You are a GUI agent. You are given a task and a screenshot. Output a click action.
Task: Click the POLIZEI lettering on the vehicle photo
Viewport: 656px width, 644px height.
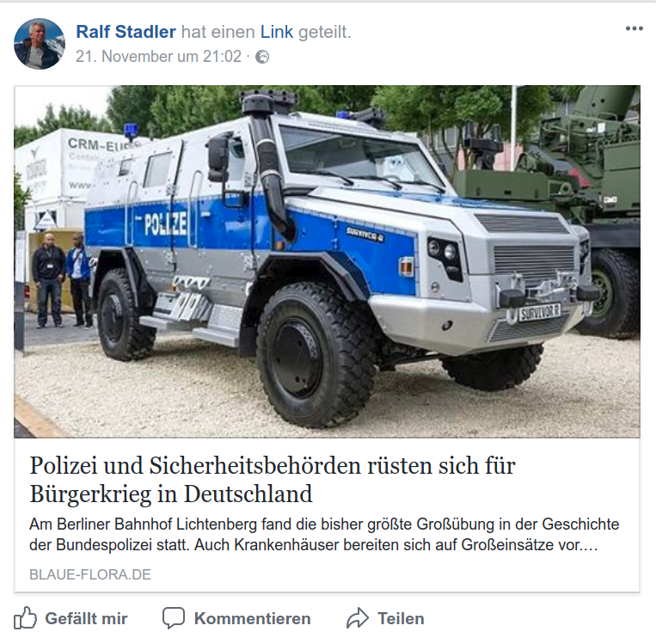coord(165,224)
